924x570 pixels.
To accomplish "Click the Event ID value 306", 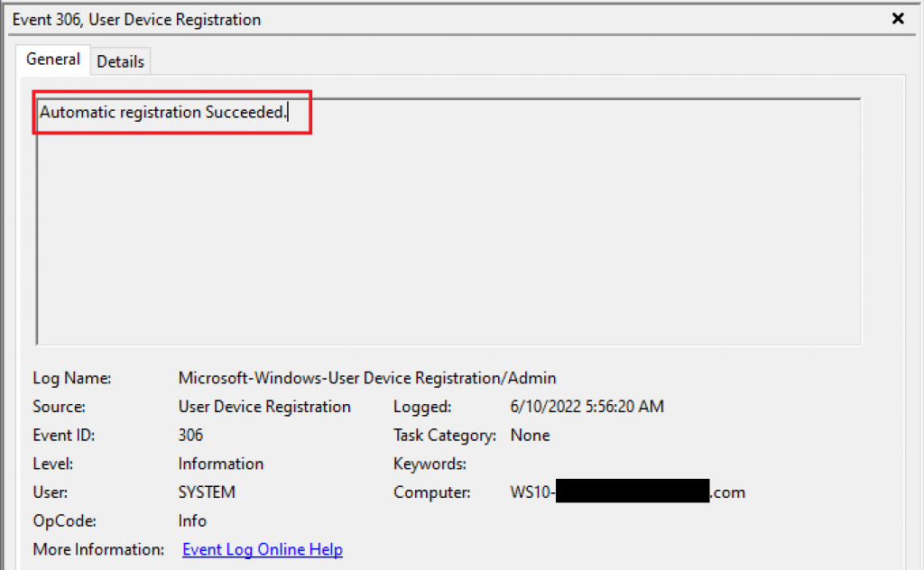I will 190,435.
